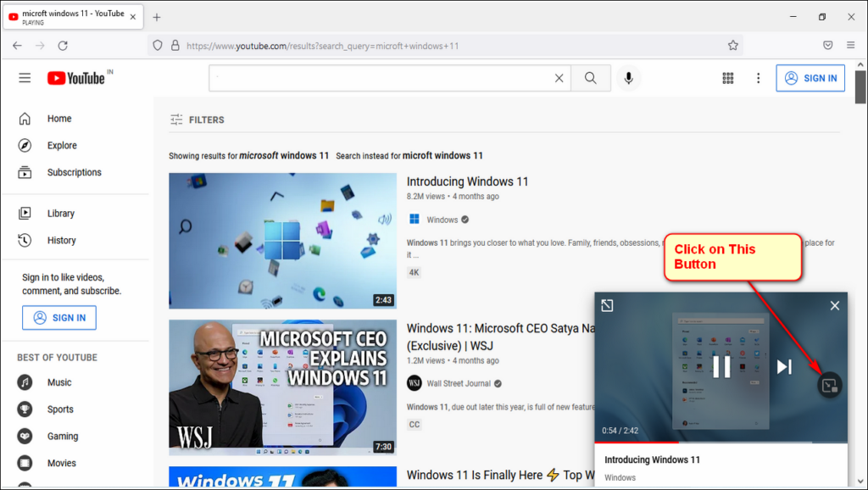Click the CC badge on WSJ result

(414, 425)
